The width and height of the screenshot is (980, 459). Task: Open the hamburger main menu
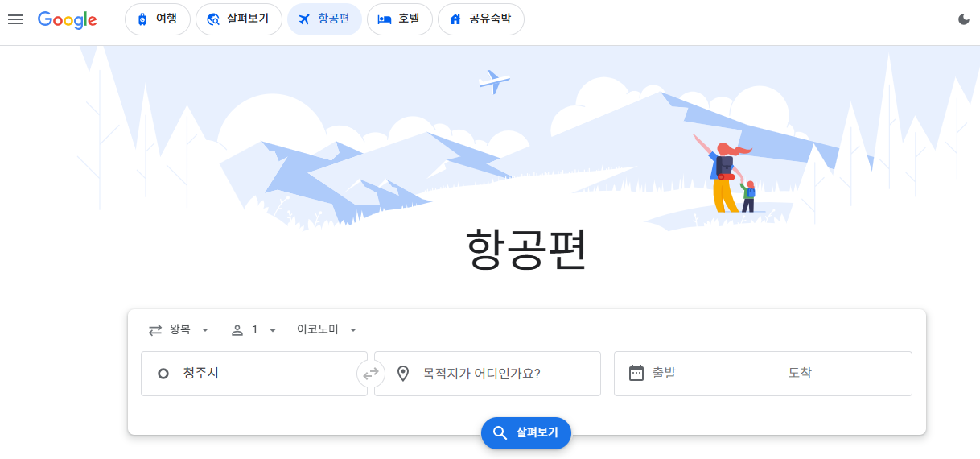(x=15, y=19)
